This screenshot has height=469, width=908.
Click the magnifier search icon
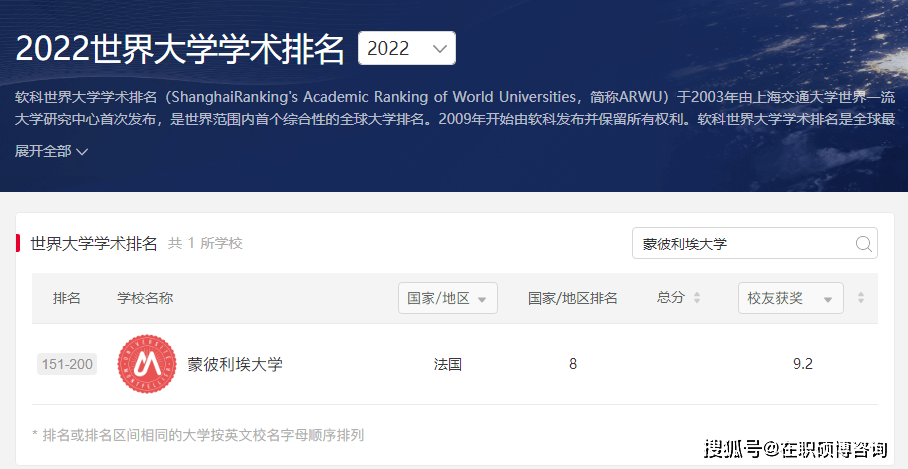pos(863,244)
